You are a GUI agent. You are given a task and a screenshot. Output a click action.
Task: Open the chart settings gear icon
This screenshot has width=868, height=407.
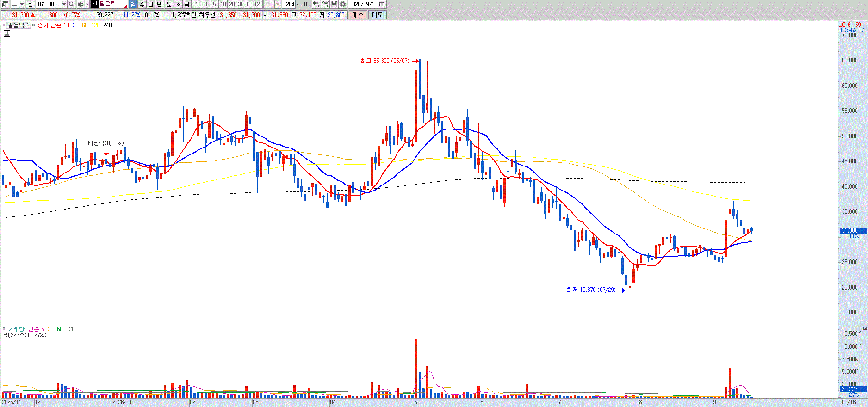pyautogui.click(x=342, y=4)
